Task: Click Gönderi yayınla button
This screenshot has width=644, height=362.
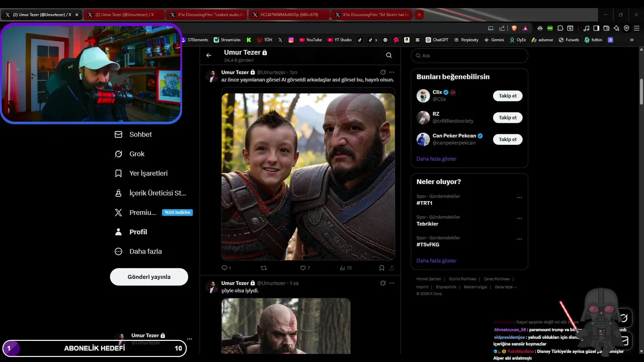Action: click(149, 277)
